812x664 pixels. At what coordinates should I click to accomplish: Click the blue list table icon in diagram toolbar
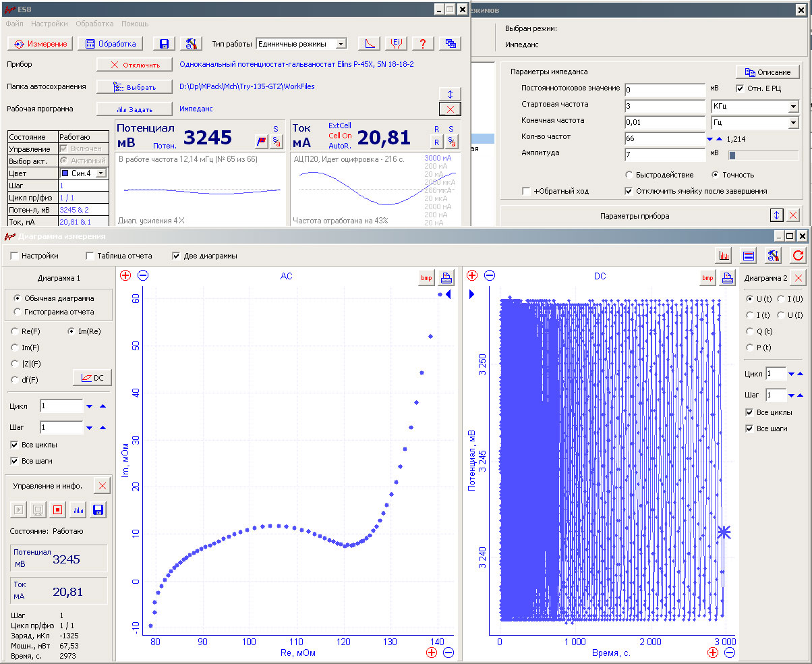click(x=749, y=256)
